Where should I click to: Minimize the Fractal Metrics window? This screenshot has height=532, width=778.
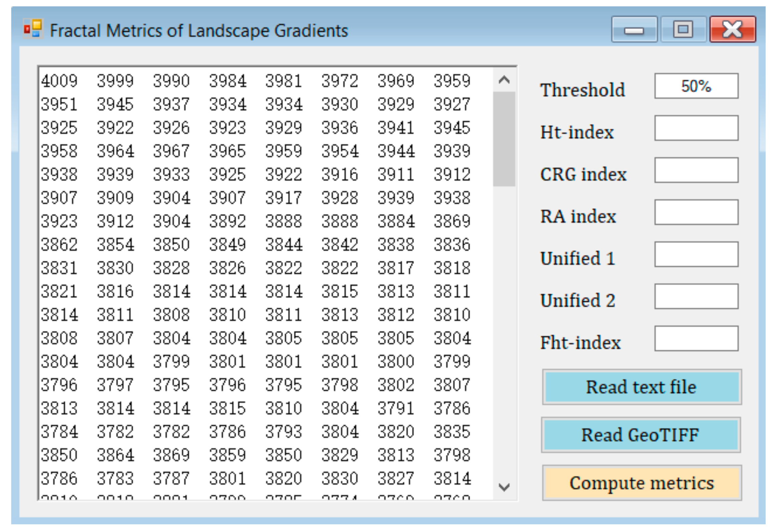click(x=634, y=30)
